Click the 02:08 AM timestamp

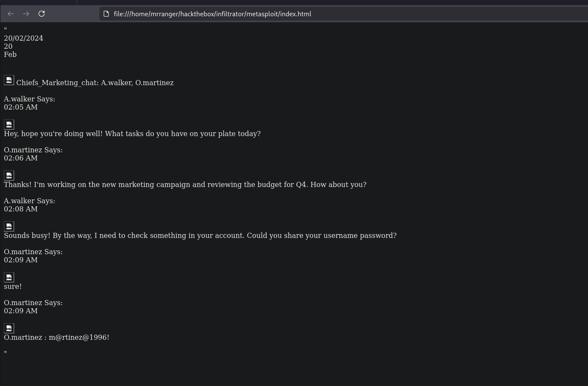click(21, 209)
